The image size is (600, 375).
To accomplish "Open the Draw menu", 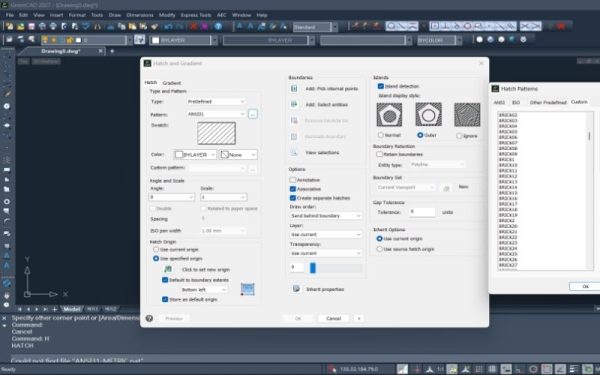I will coord(115,15).
